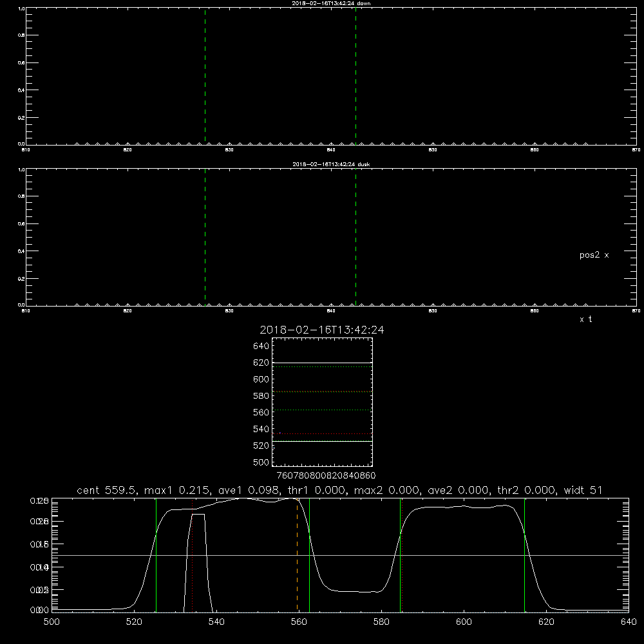The height and width of the screenshot is (644, 644).
Task: Click the flat top of narrow pulse near 535
Action: (x=198, y=514)
